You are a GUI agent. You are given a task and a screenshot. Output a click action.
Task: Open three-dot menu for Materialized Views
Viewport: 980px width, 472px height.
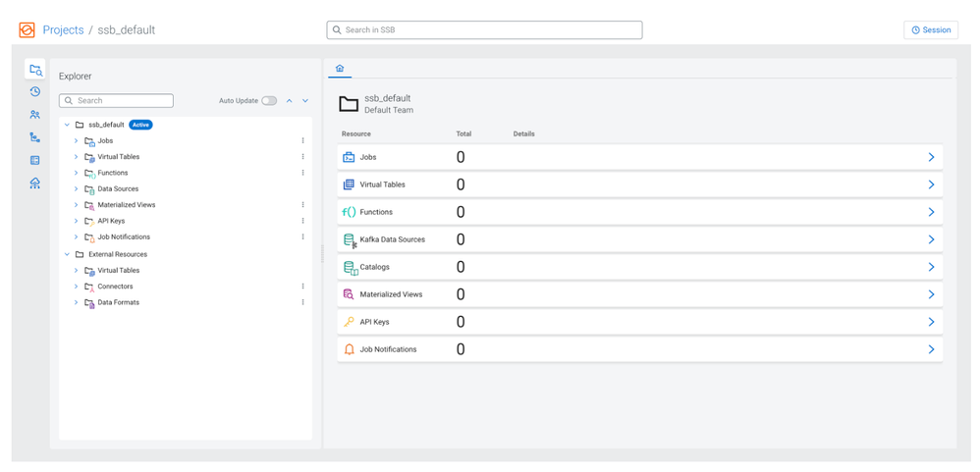tap(302, 205)
